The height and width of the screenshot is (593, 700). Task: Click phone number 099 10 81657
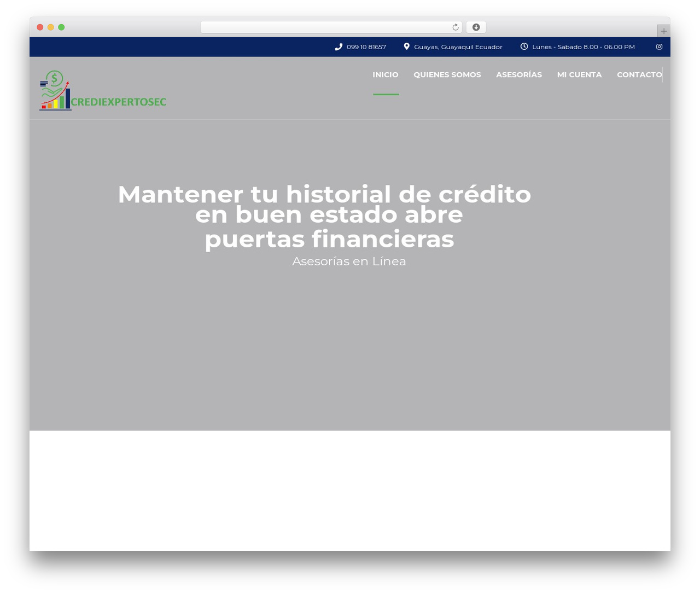point(366,47)
